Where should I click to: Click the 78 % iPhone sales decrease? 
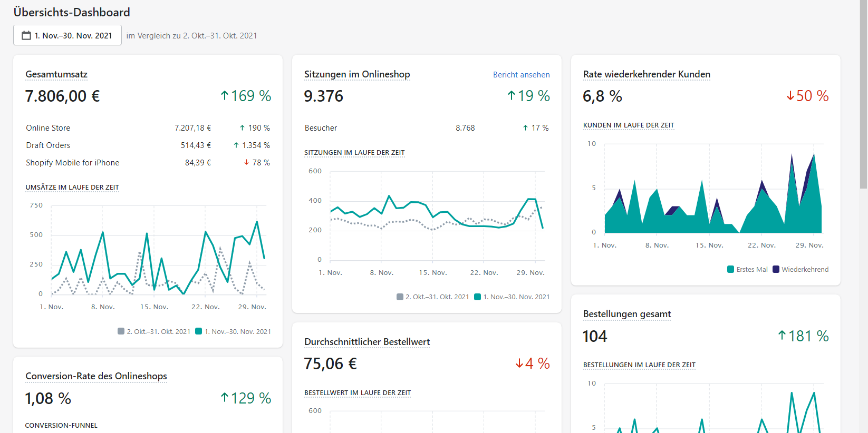click(257, 163)
